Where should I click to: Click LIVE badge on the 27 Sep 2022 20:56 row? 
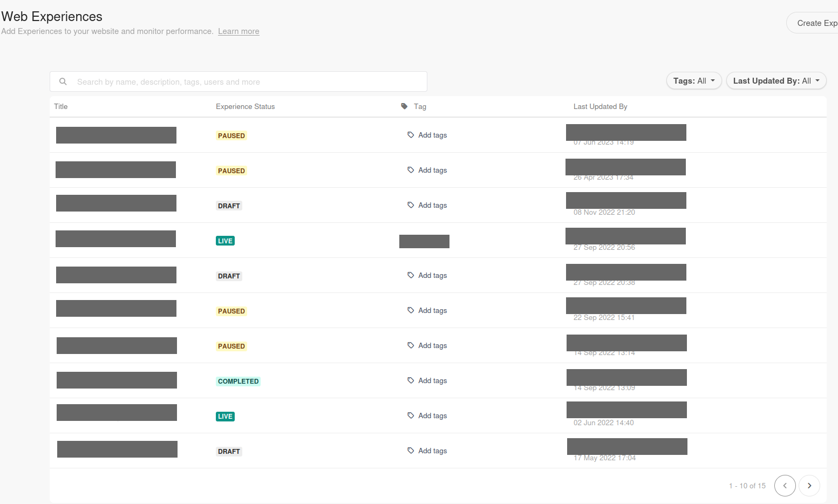pos(225,241)
